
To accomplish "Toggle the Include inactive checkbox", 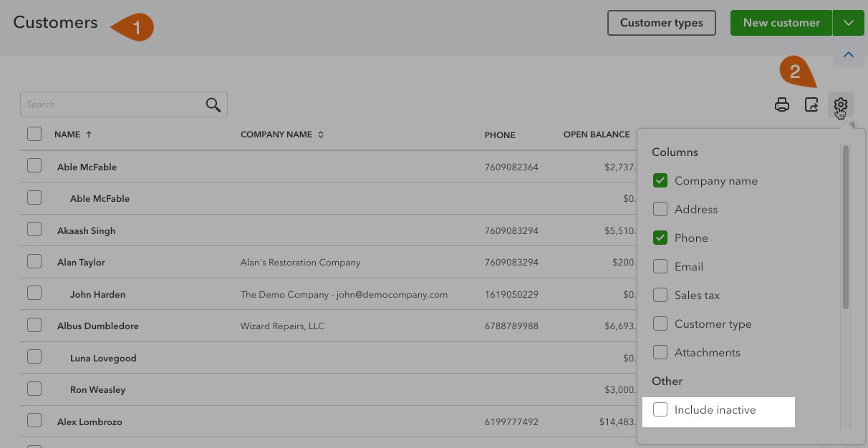I will coord(660,409).
